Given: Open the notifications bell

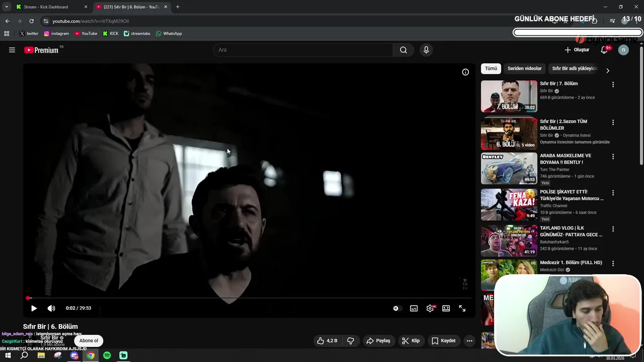Looking at the screenshot, I should (x=604, y=50).
